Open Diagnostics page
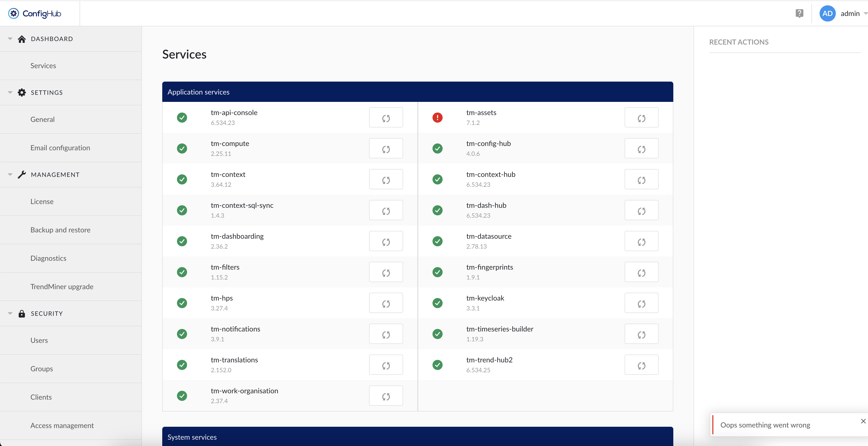 click(x=71, y=258)
